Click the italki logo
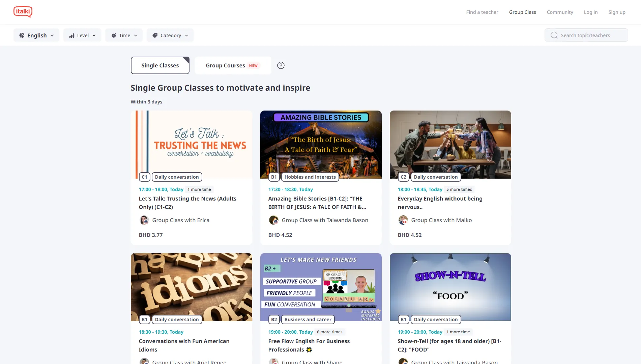The width and height of the screenshot is (641, 364). click(x=23, y=12)
